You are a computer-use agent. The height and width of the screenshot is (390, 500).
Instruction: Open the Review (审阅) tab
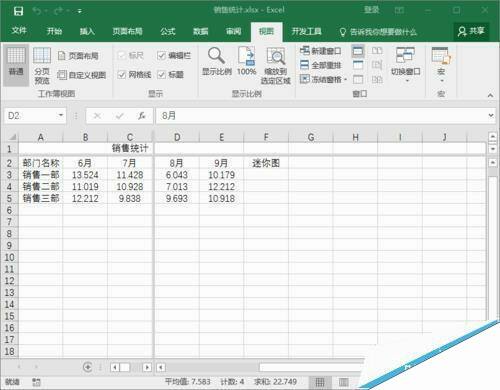point(233,31)
